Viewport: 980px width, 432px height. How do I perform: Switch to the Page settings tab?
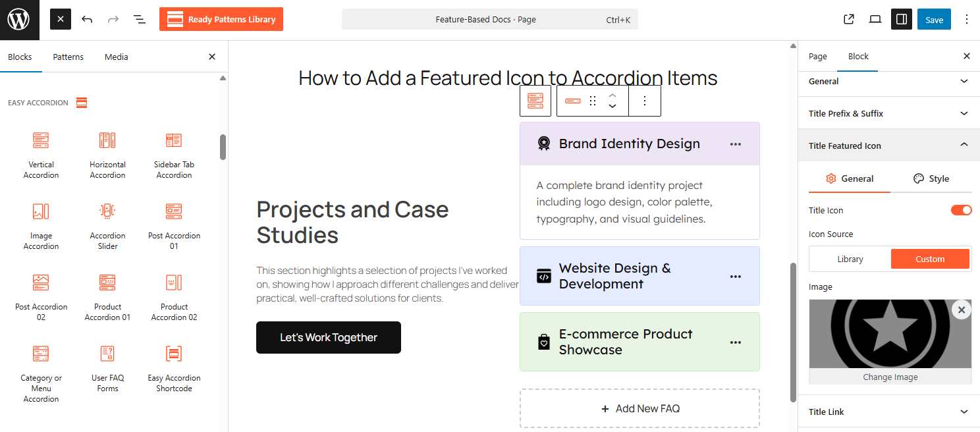[818, 57]
